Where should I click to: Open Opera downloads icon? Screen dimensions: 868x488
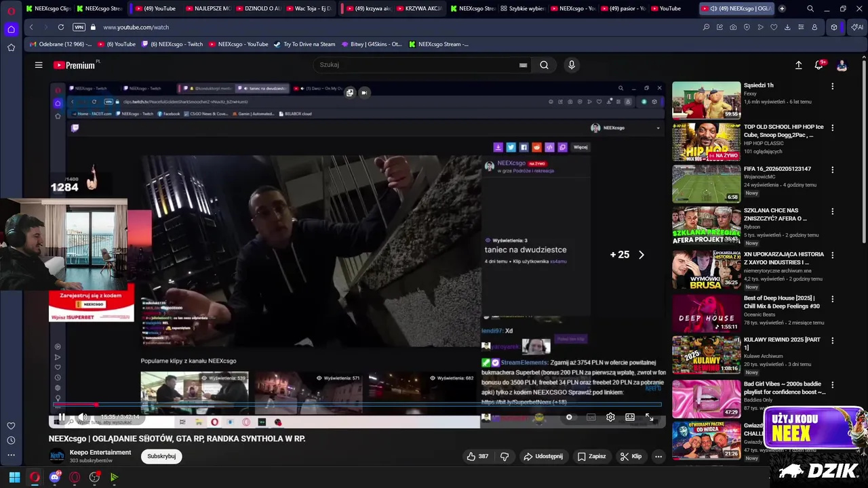pyautogui.click(x=787, y=27)
